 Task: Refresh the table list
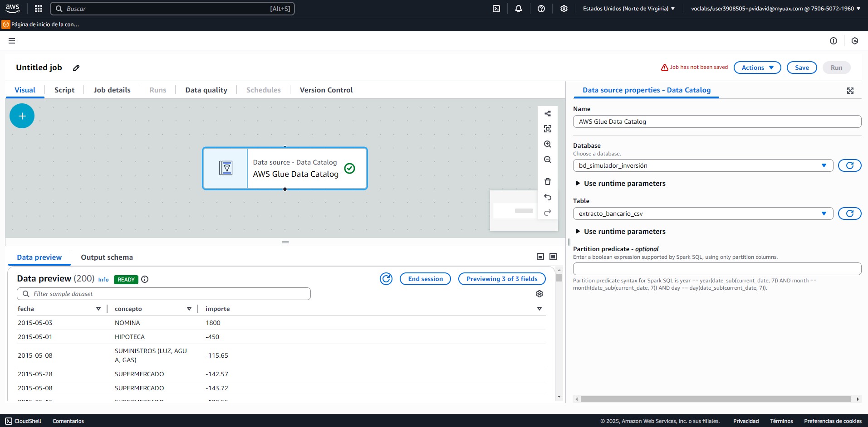pyautogui.click(x=850, y=213)
